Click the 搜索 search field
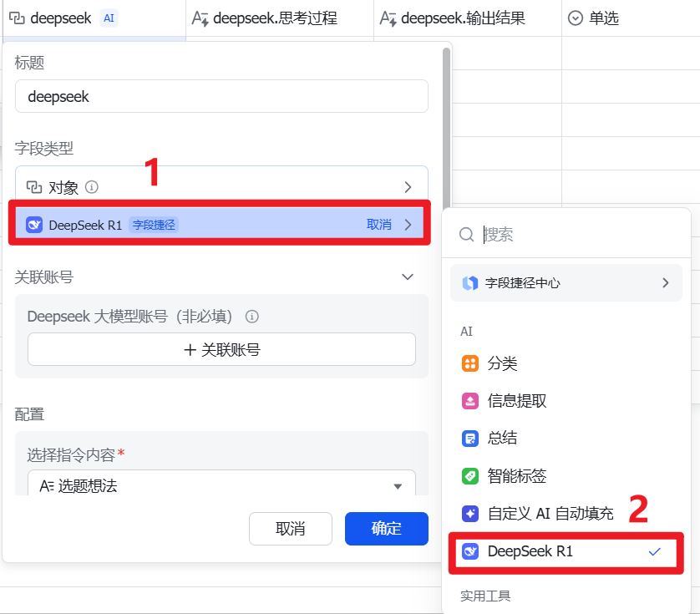Image resolution: width=700 pixels, height=614 pixels. 566,234
